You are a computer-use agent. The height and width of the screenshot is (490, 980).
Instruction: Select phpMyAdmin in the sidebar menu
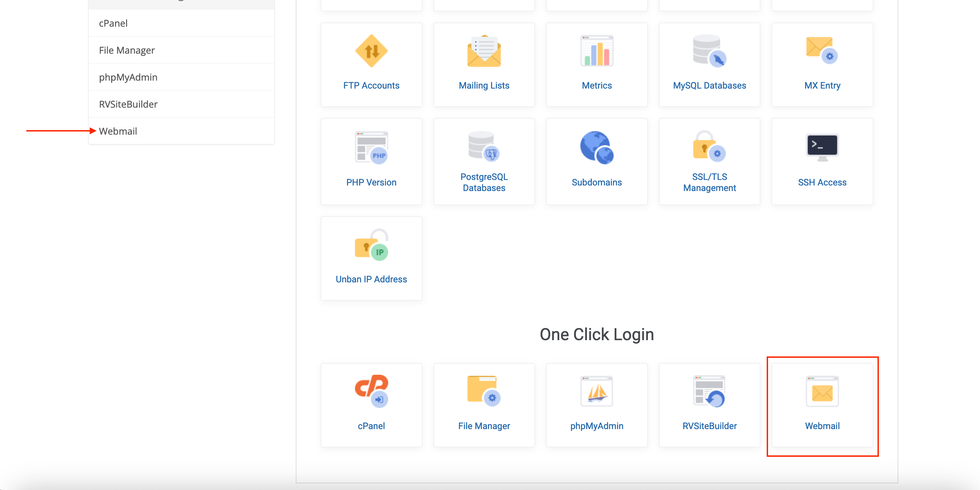(x=181, y=77)
